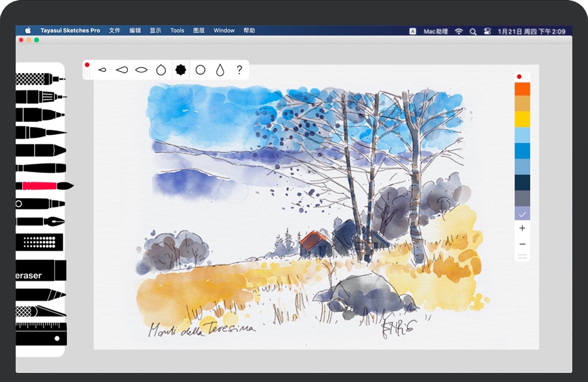Open the 显示 menu
This screenshot has height=382, width=588.
(156, 31)
